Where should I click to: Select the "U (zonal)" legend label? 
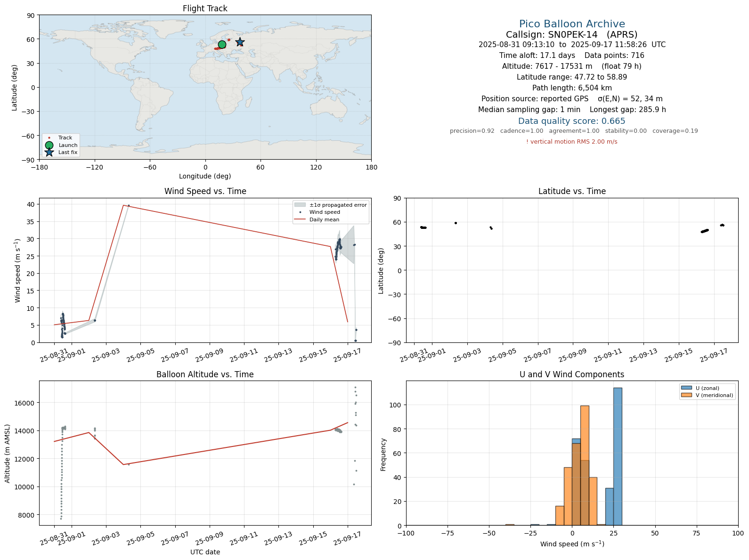pyautogui.click(x=708, y=389)
